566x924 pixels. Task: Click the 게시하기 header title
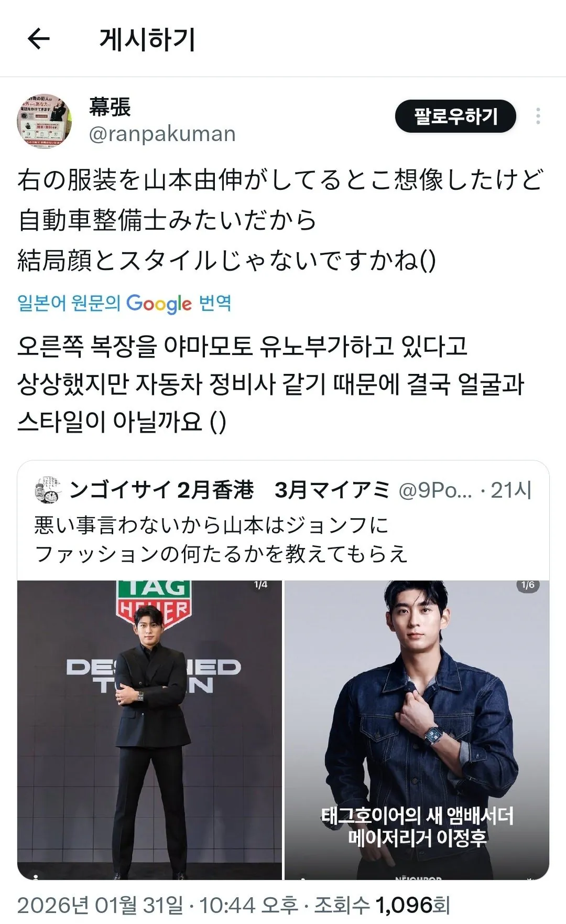coord(147,39)
